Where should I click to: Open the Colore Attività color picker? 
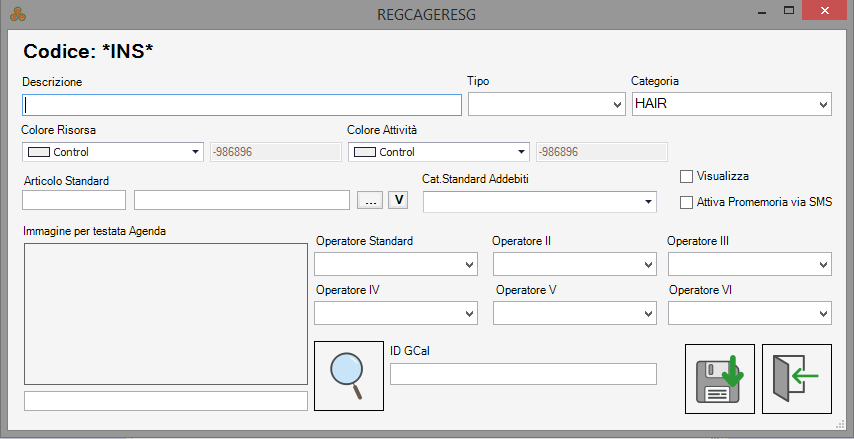[438, 152]
